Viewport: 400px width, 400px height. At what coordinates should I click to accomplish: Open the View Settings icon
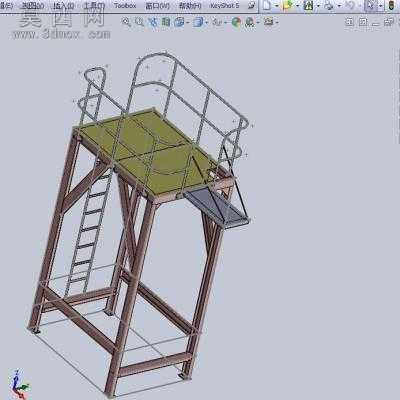pos(268,22)
